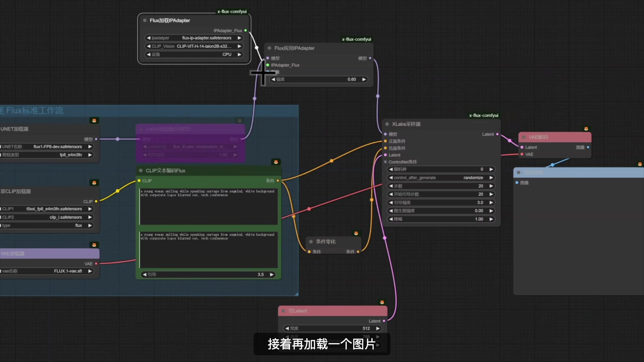Open CLIP2 clip_l.safetensors dropdown

click(47, 217)
